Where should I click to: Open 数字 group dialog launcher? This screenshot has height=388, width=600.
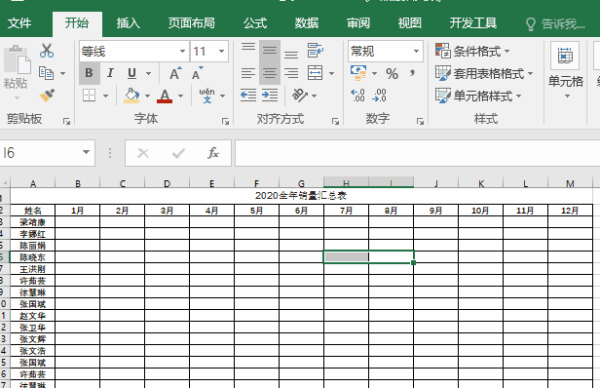click(420, 122)
